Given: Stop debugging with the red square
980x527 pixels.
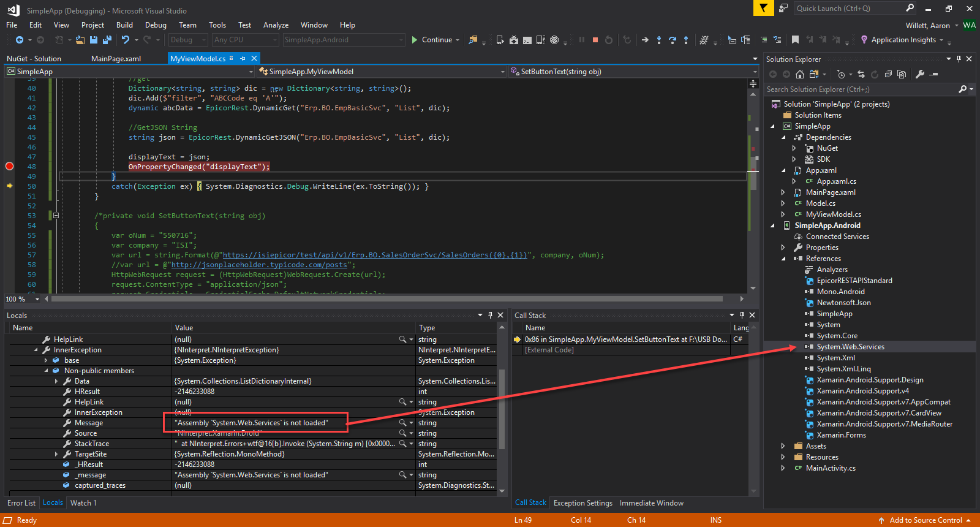Looking at the screenshot, I should point(595,40).
